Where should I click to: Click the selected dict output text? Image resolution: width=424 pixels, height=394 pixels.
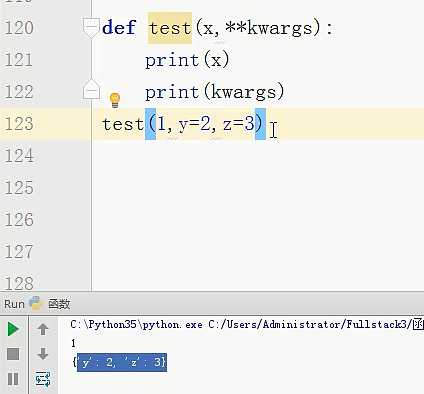click(122, 362)
